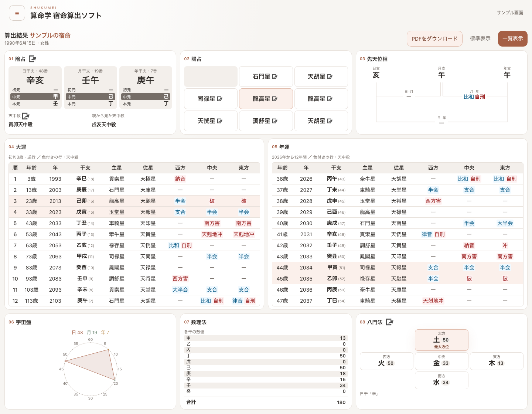Image resolution: width=532 pixels, height=414 pixels.
Task: Open the external link icon next to 陰占
Action: pos(33,59)
